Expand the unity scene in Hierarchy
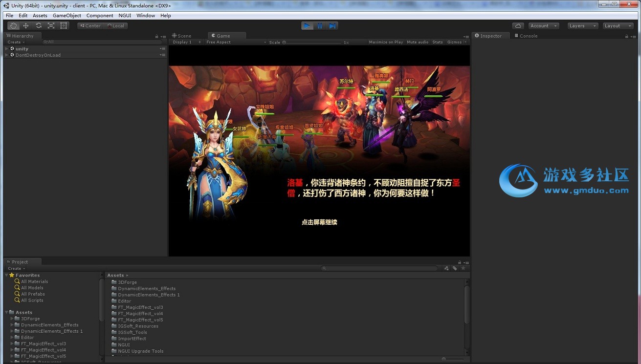This screenshot has height=364, width=641. tap(7, 49)
